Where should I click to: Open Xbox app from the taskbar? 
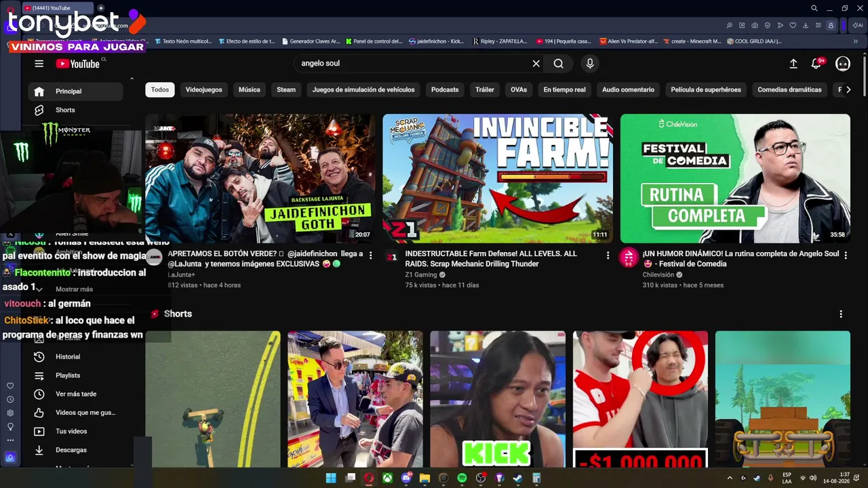pos(387,478)
